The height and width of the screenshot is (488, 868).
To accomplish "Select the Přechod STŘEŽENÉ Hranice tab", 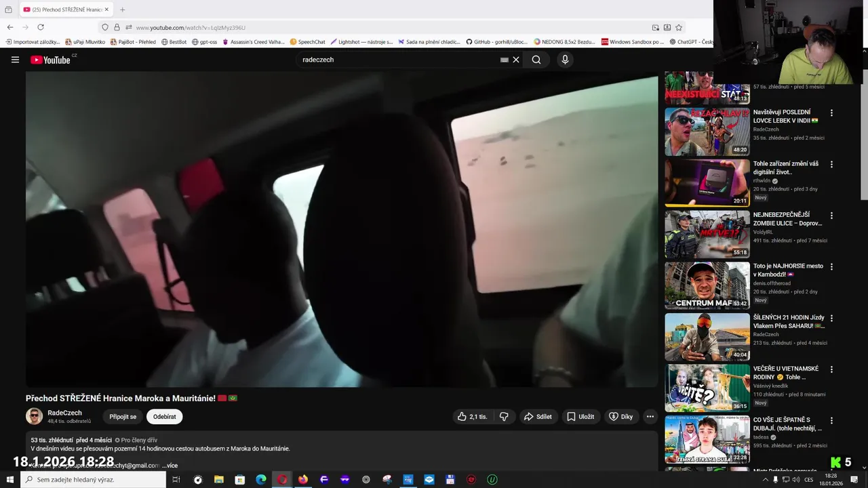I will pyautogui.click(x=65, y=9).
